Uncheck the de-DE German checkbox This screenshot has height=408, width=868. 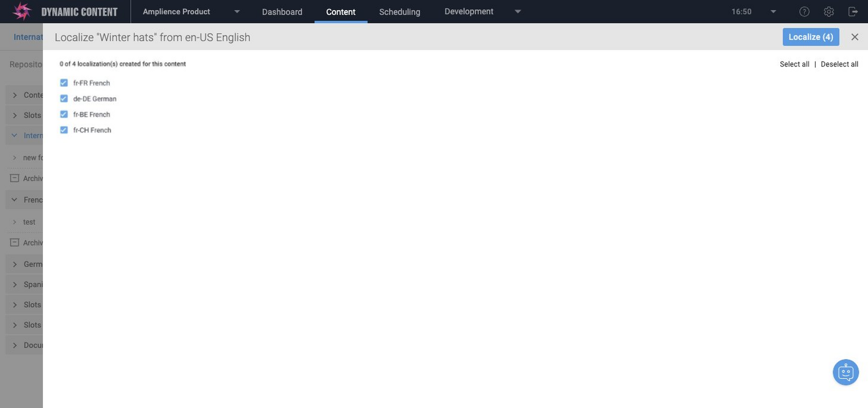pos(64,98)
